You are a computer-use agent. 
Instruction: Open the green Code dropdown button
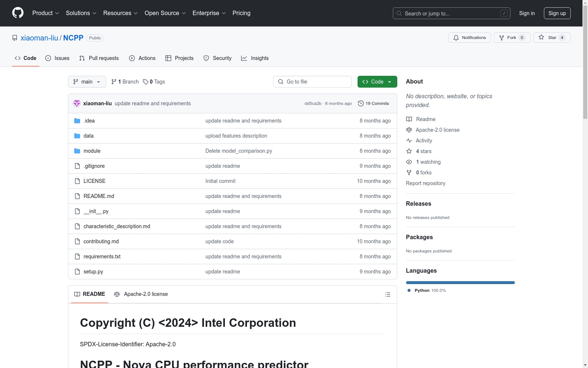[377, 82]
